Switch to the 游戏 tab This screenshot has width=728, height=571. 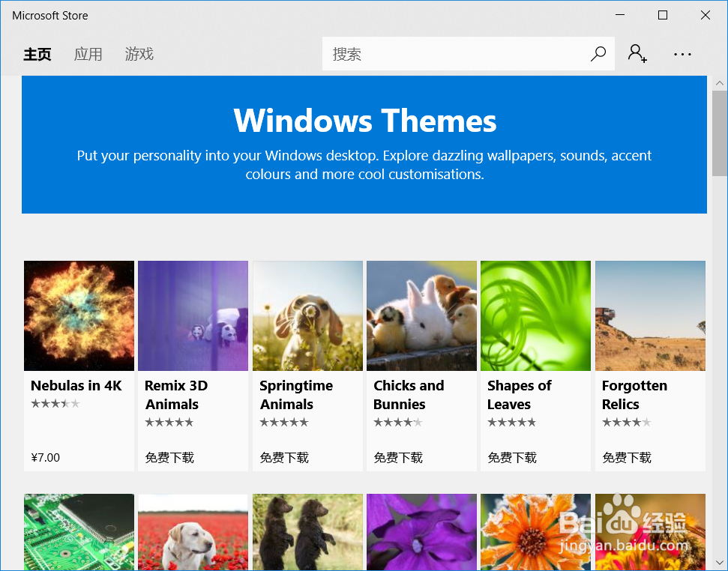(139, 54)
